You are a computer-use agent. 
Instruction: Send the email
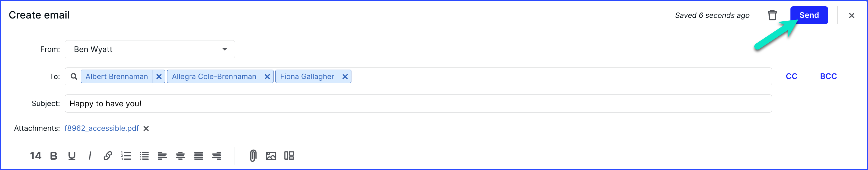809,15
